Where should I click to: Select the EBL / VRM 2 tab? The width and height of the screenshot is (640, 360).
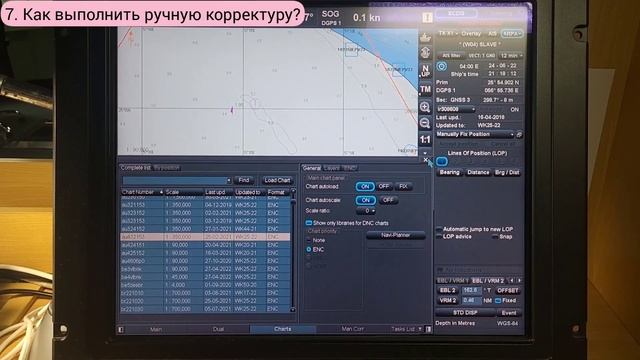(x=488, y=281)
